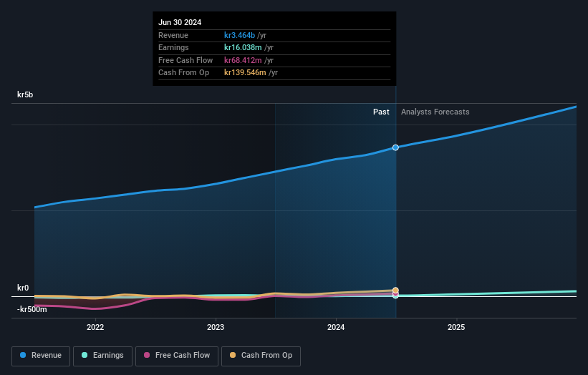The height and width of the screenshot is (375, 588).
Task: Click the kr0 y-axis label
Action: tap(23, 288)
